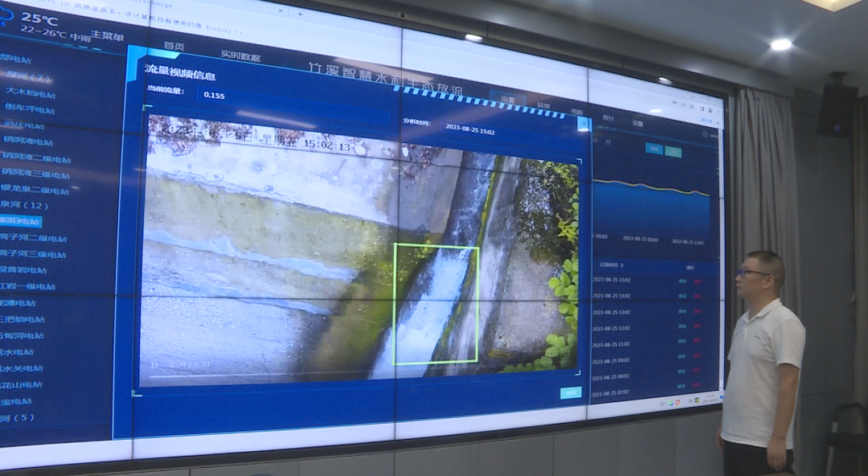Switch to the 统计 tab
The width and height of the screenshot is (868, 476).
[x=608, y=118]
